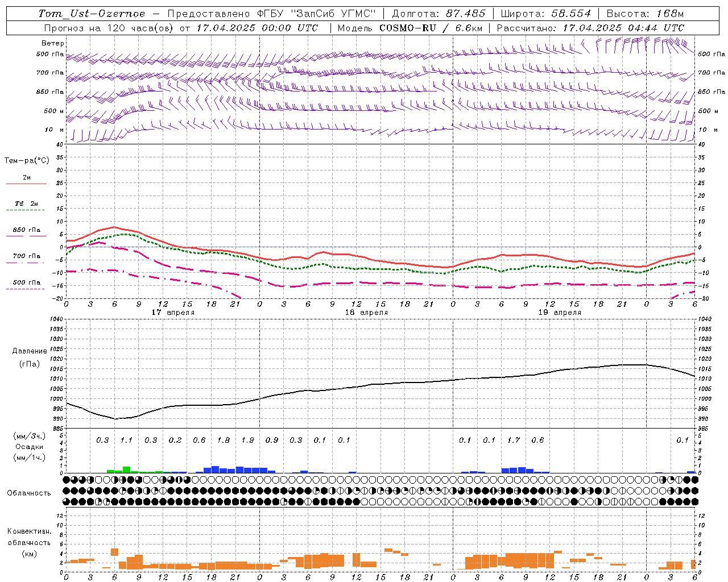
Task: Click the "17 апреля" date label
Action: click(x=173, y=313)
